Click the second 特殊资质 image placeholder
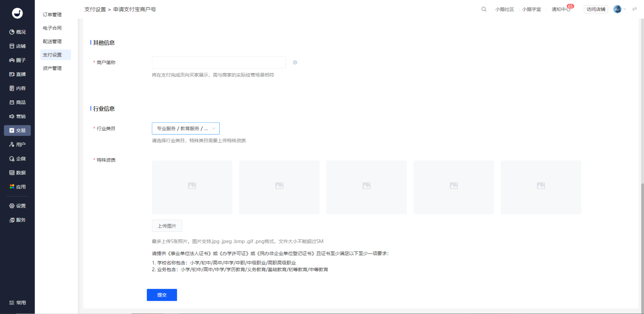This screenshot has width=644, height=314. click(x=279, y=187)
